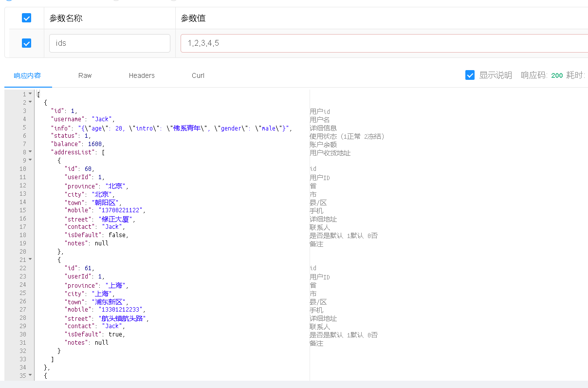
Task: Switch to the Raw tab
Action: click(85, 75)
